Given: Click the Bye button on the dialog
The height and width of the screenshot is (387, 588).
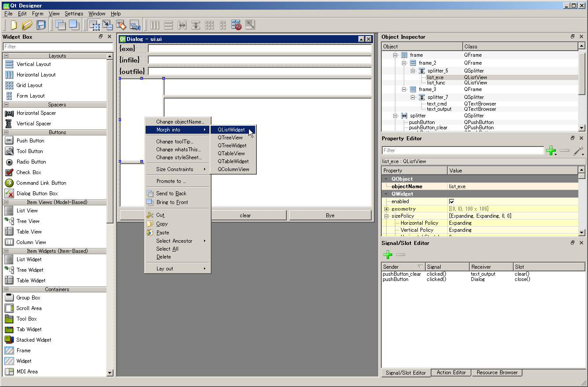Looking at the screenshot, I should click(331, 215).
